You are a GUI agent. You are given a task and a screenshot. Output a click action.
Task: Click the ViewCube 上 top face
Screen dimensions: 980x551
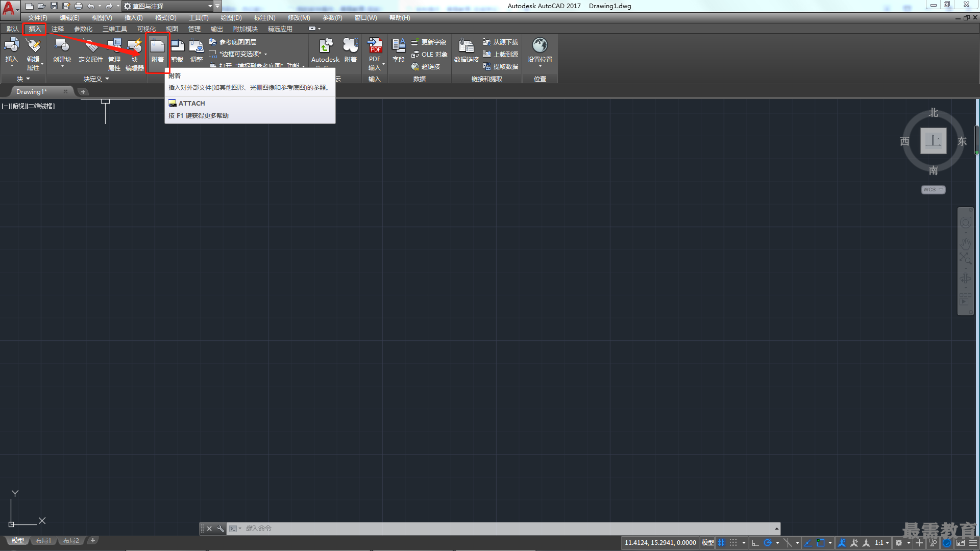pyautogui.click(x=934, y=141)
